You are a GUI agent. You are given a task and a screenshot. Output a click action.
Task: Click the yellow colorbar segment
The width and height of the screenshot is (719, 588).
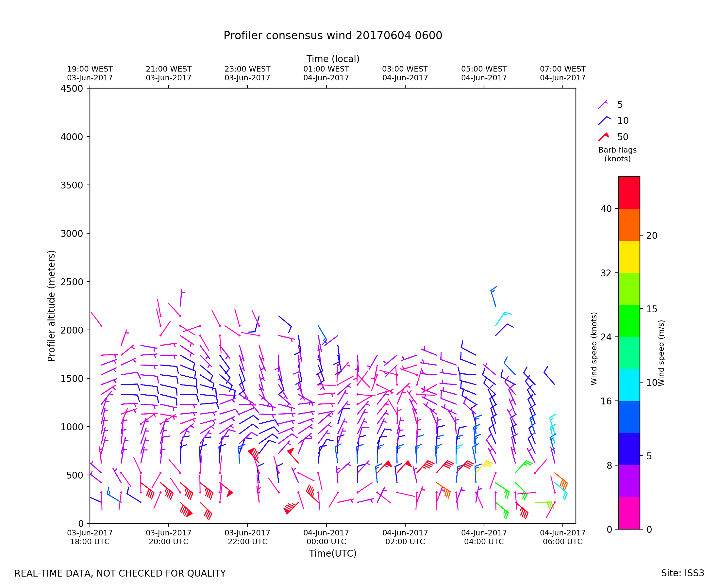tap(629, 257)
